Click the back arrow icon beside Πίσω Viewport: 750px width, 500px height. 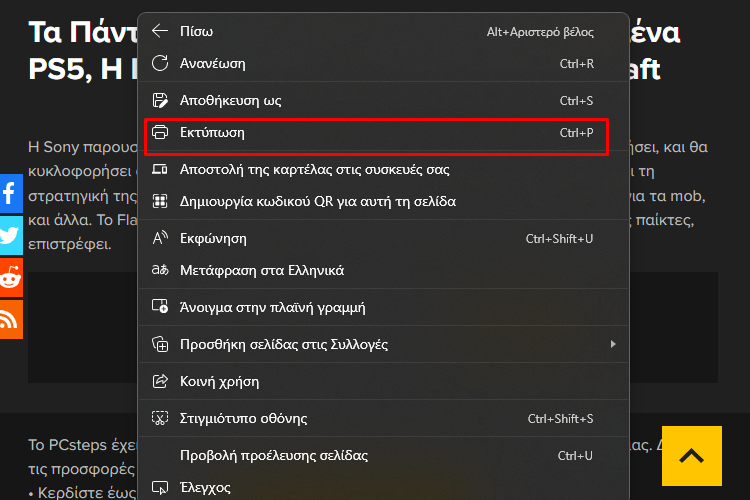160,31
